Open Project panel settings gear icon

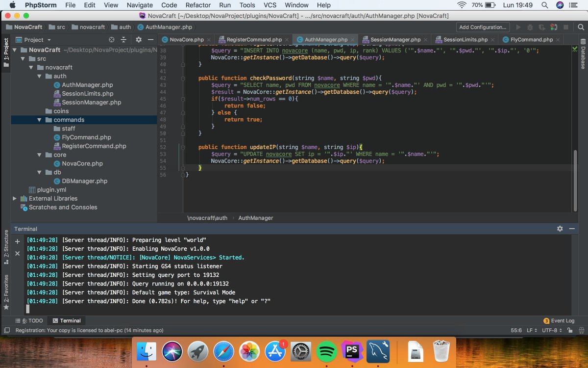139,40
